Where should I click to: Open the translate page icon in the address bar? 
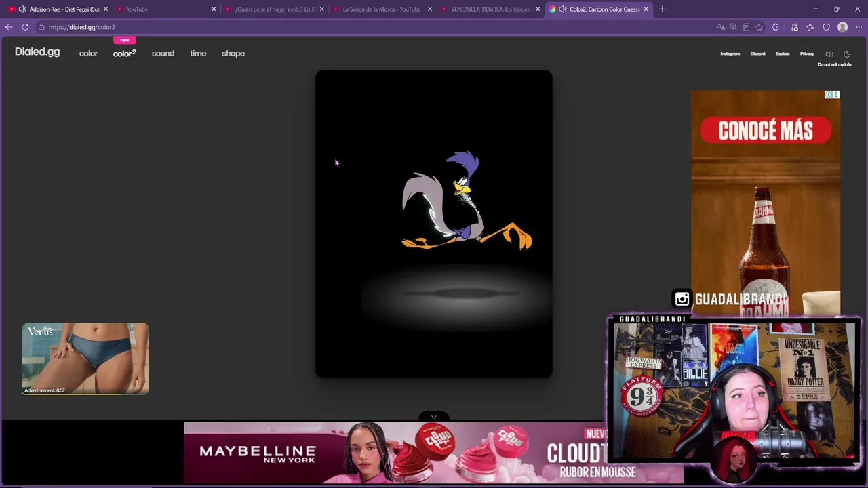coord(721,27)
